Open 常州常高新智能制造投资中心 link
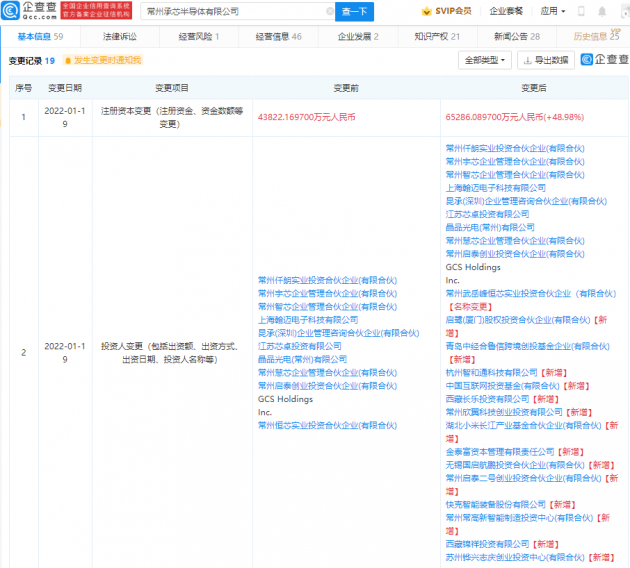The image size is (630, 568). pos(519,517)
